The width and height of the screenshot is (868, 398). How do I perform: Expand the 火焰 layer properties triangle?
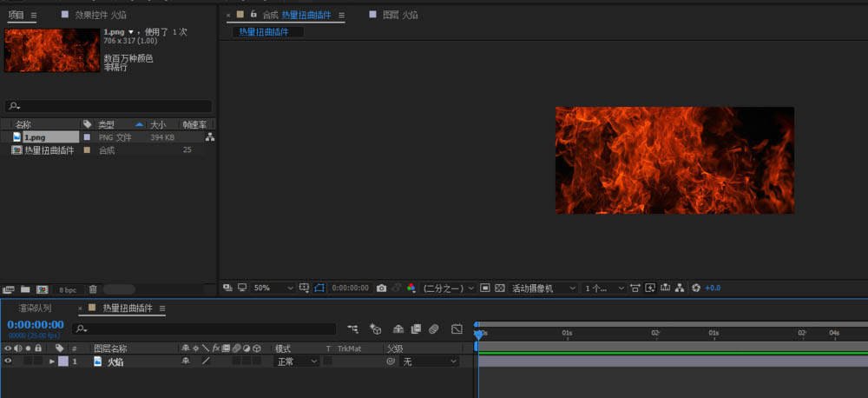coord(52,362)
